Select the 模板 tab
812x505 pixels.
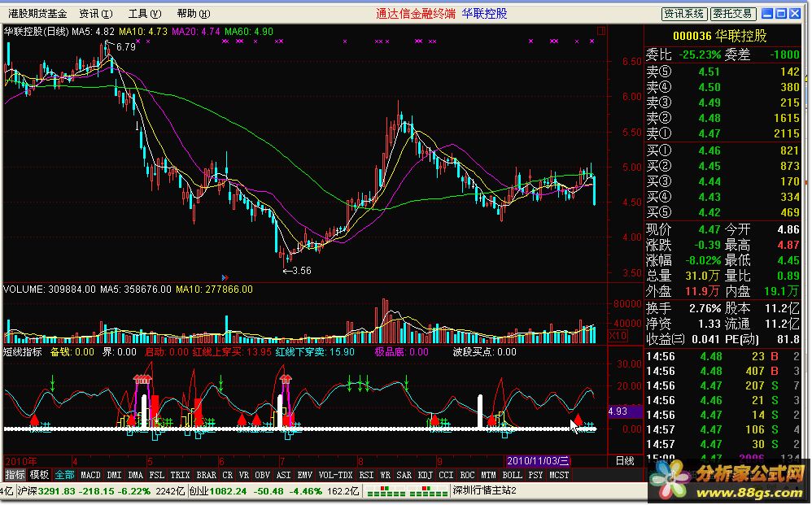click(x=39, y=475)
